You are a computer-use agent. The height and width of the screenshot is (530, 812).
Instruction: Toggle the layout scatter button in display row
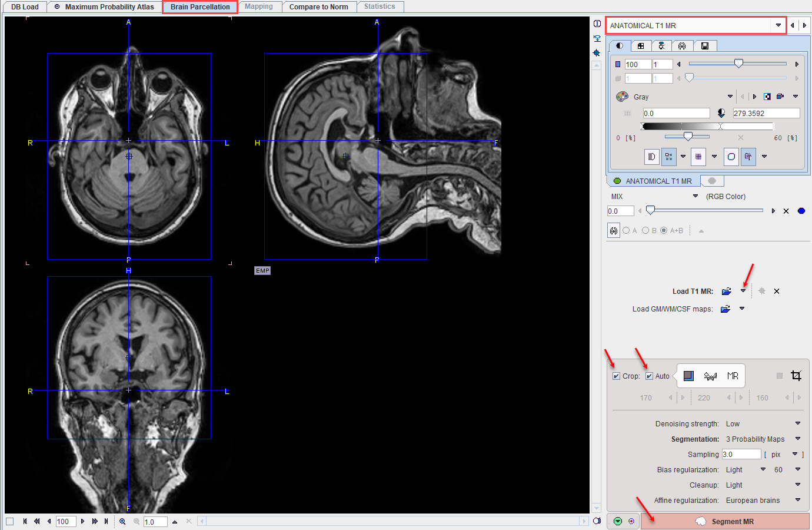pos(669,157)
